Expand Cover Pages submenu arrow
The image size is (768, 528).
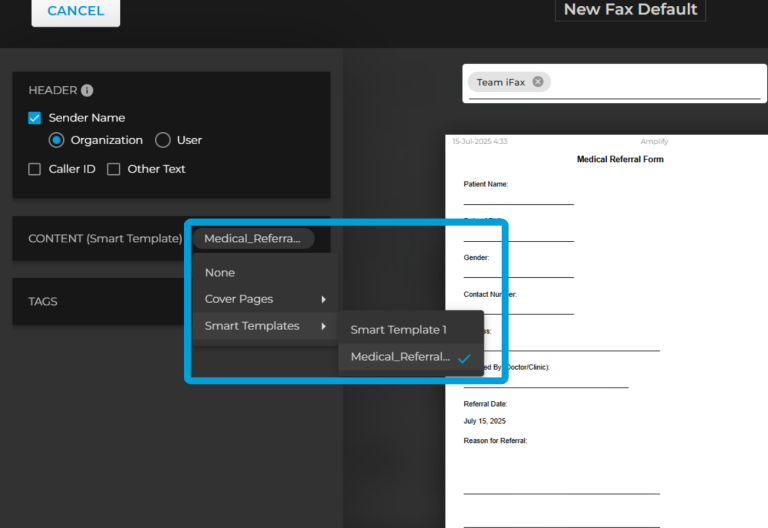coord(323,299)
